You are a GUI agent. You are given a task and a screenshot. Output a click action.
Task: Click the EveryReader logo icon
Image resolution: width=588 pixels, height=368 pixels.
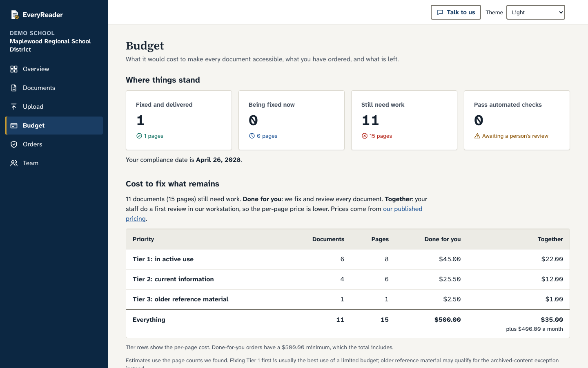[x=15, y=15]
